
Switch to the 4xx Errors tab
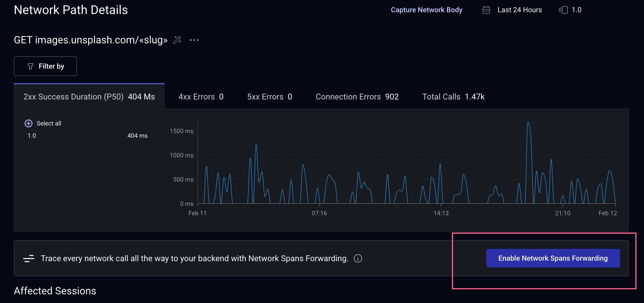[x=201, y=97]
